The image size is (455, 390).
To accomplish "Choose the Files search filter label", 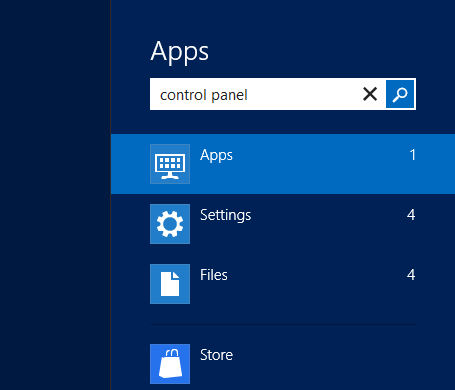I will tap(214, 275).
